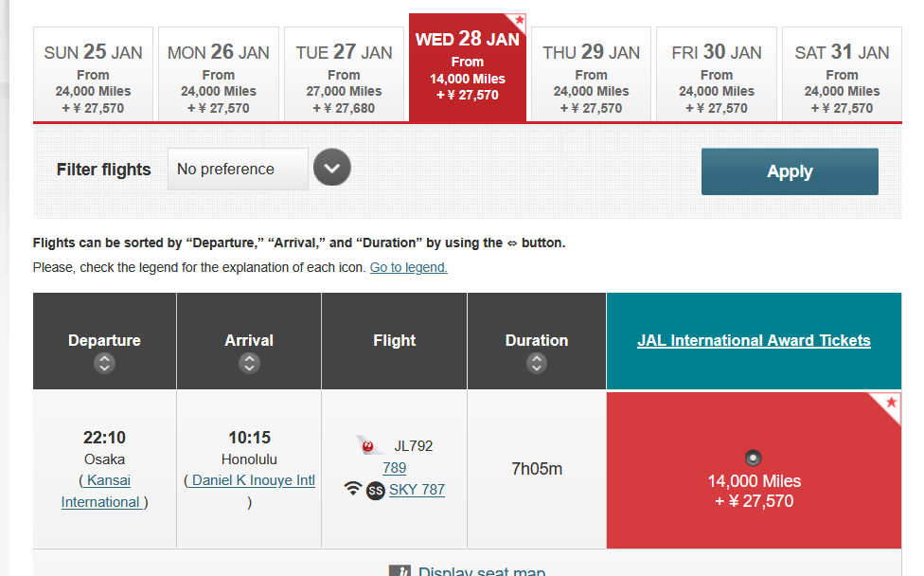Sort flights by Duration arrows
This screenshot has height=576, width=924.
(537, 363)
